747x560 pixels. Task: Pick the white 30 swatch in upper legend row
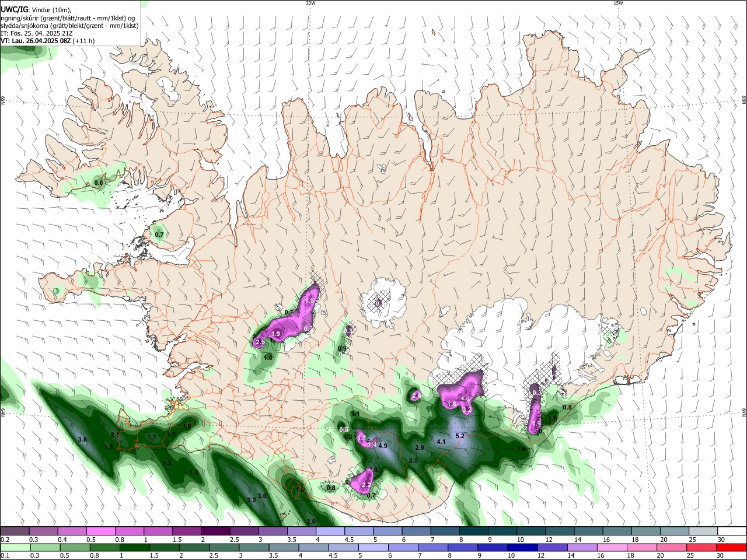(x=732, y=531)
